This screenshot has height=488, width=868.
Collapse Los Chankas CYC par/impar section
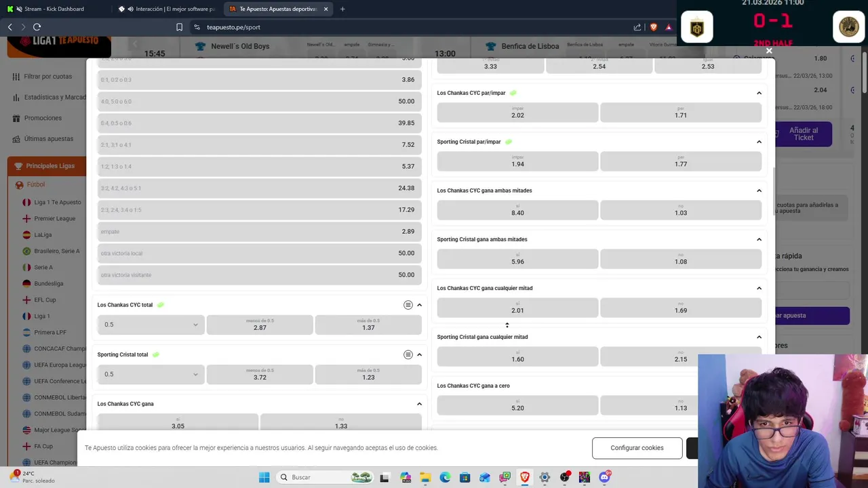coord(759,93)
